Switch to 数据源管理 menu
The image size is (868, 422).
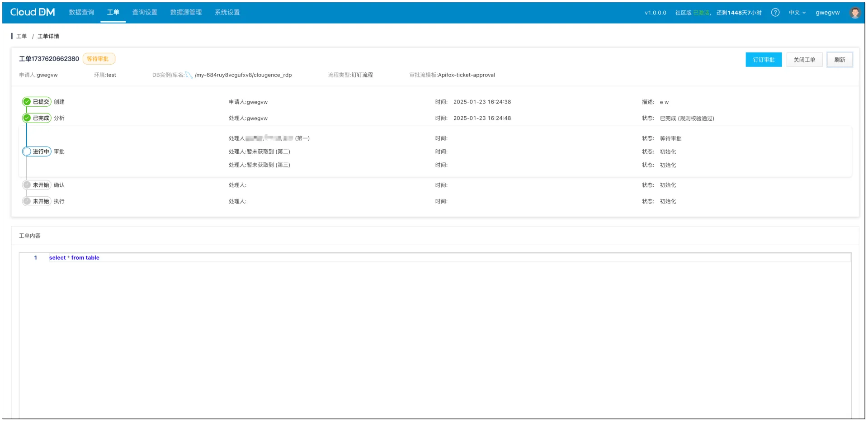[x=186, y=12]
